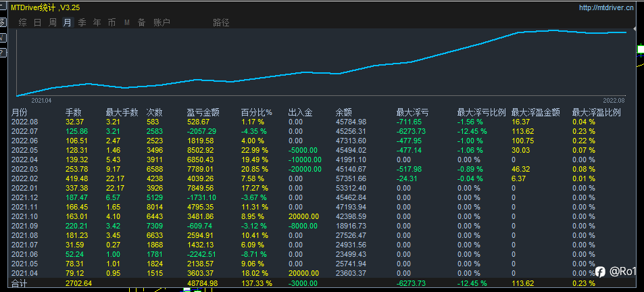Open the 币 currency tab
644x292 pixels.
click(x=112, y=22)
